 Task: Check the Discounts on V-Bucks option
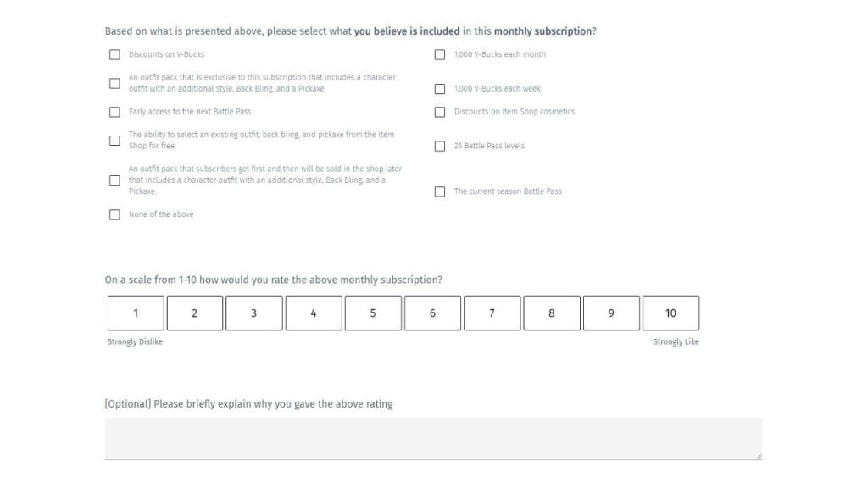(x=114, y=55)
